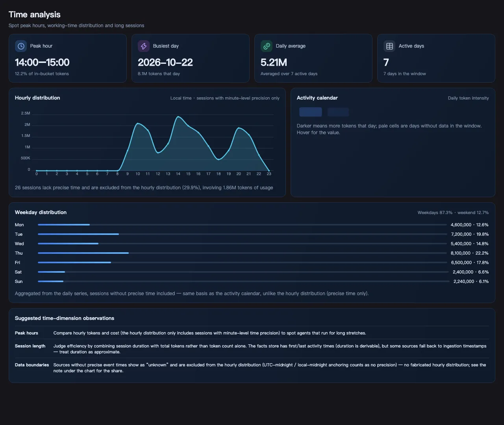Click the '7,200,000 · 19.8%' Tuesday value

(x=470, y=234)
